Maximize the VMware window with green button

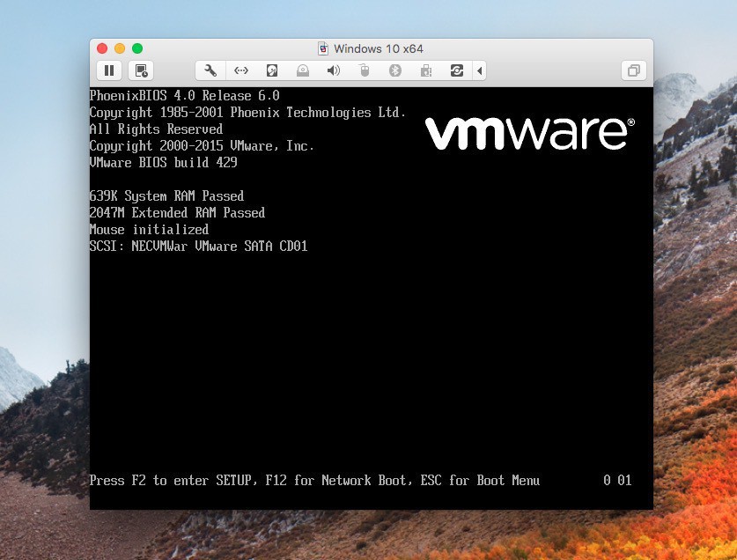137,48
